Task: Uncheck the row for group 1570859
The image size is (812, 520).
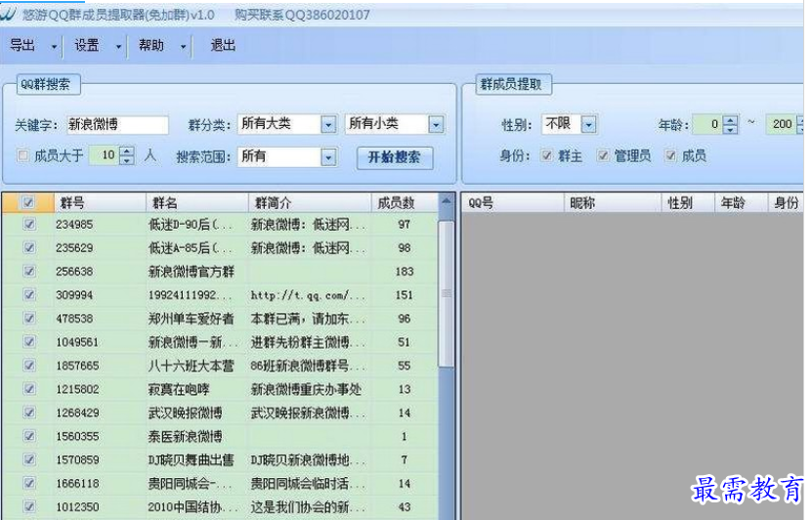Action: pos(29,459)
